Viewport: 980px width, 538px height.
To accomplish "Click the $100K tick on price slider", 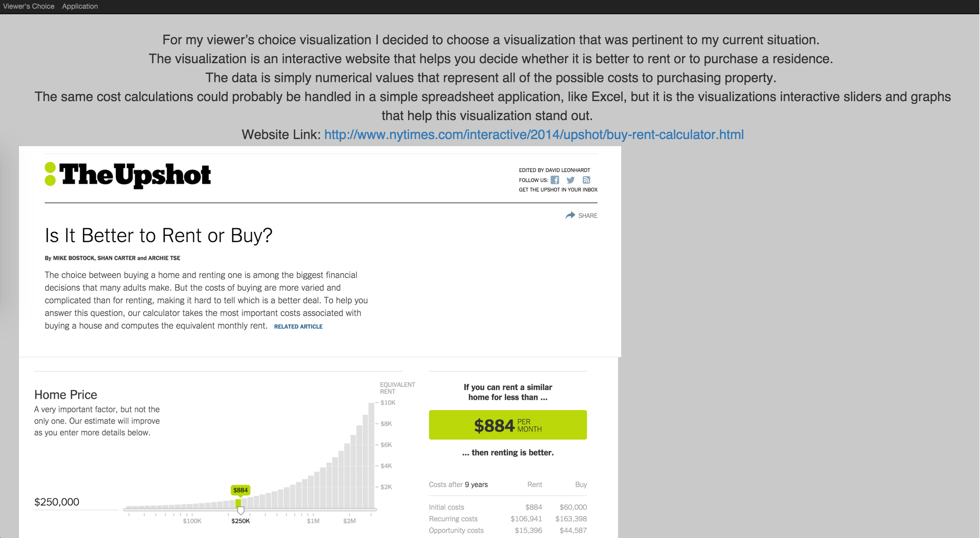I will (192, 521).
